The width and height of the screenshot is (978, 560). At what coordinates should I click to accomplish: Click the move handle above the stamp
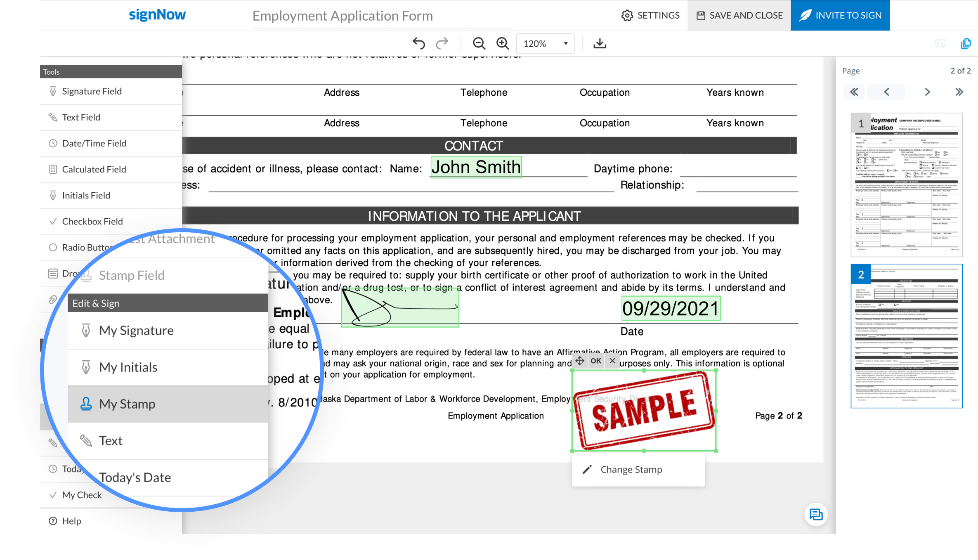click(580, 361)
